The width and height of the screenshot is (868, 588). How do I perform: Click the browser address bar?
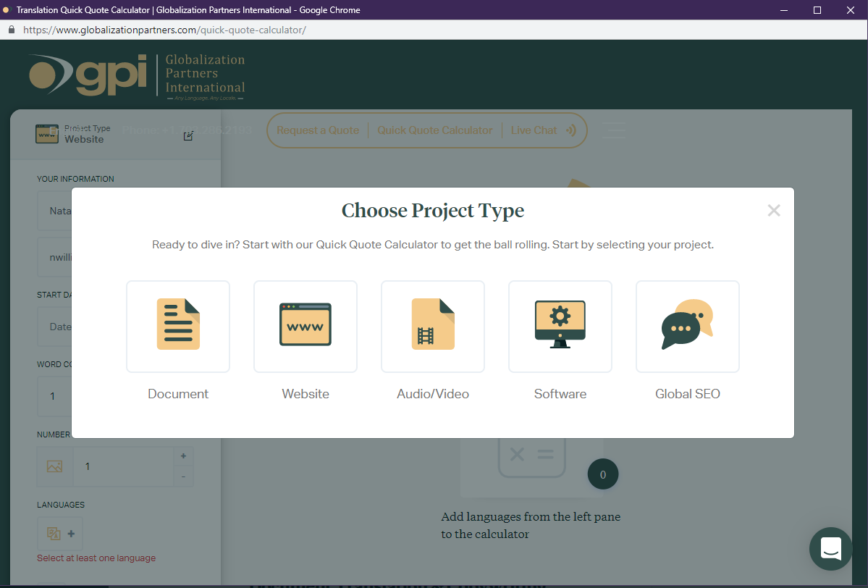(217, 30)
